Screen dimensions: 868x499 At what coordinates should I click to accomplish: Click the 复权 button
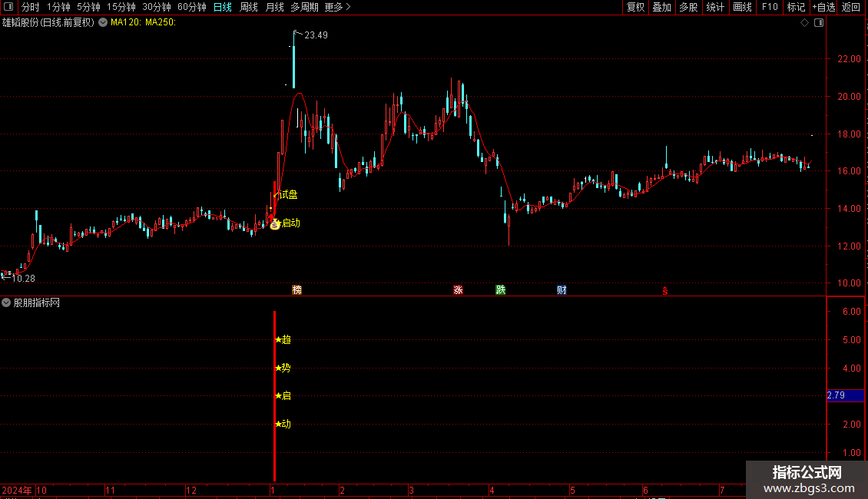point(635,7)
